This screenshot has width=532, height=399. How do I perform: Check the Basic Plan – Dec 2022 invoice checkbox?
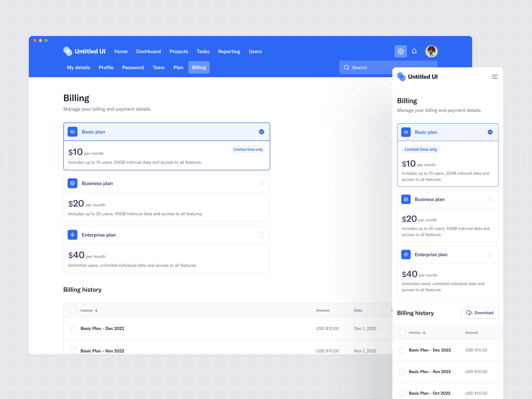pos(74,328)
